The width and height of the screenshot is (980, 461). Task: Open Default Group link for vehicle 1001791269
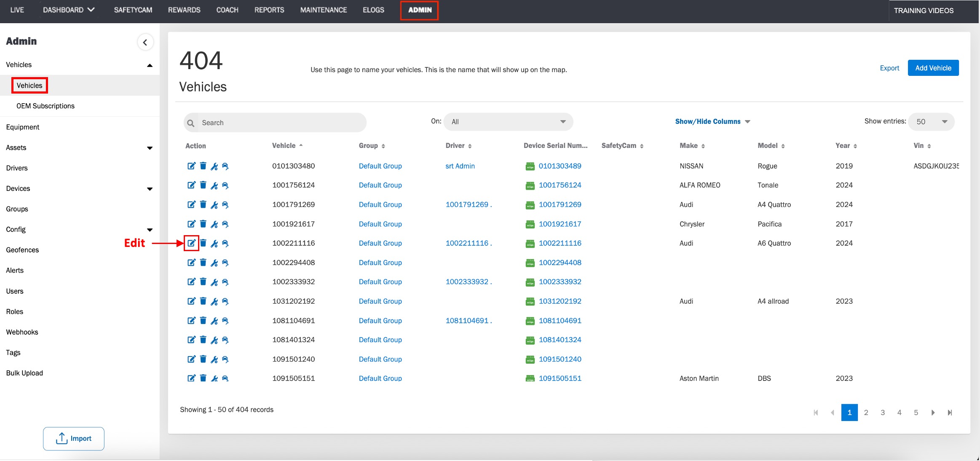tap(380, 204)
